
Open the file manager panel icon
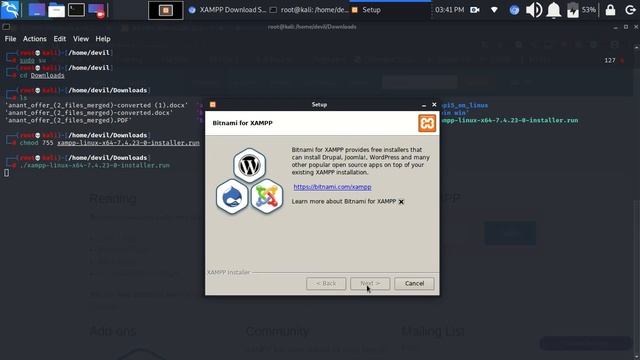point(56,10)
